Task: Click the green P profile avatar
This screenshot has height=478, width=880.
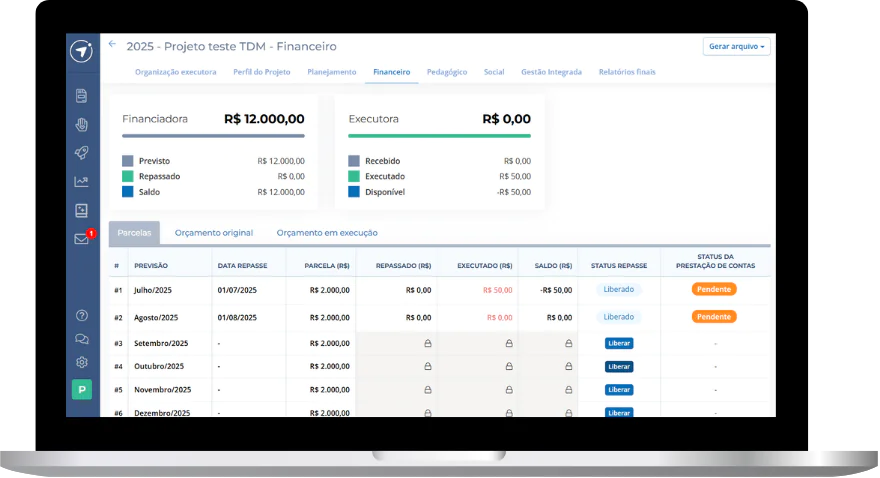Action: click(82, 389)
